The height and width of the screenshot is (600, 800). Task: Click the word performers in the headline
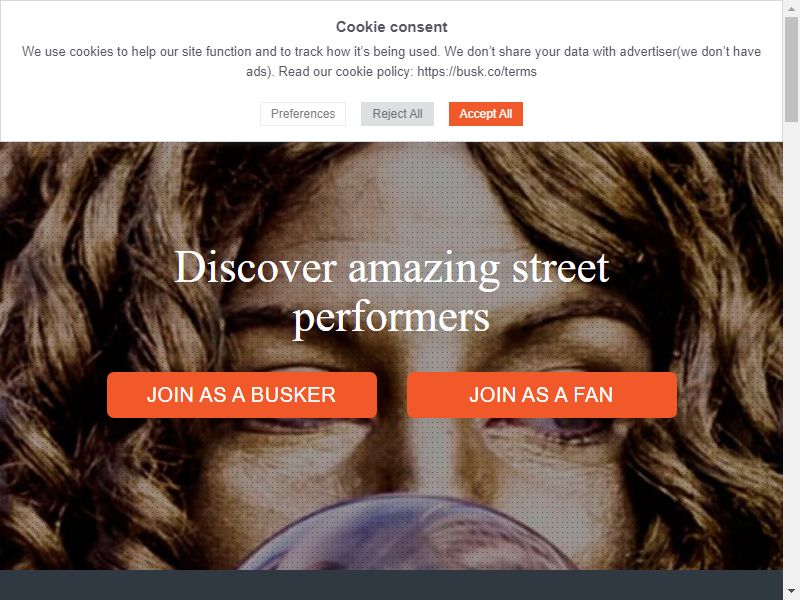point(391,318)
